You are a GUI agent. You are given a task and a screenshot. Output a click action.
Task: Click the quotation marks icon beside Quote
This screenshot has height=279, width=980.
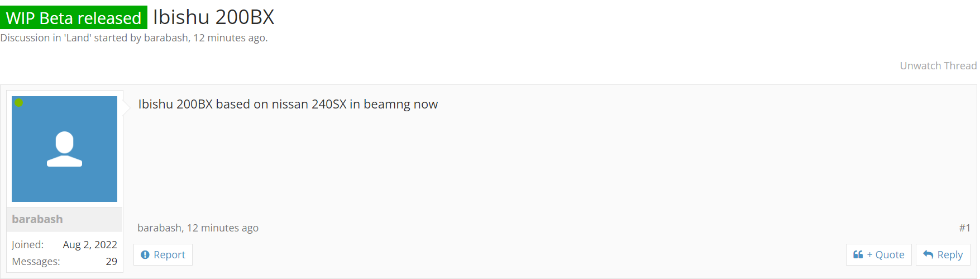[858, 255]
